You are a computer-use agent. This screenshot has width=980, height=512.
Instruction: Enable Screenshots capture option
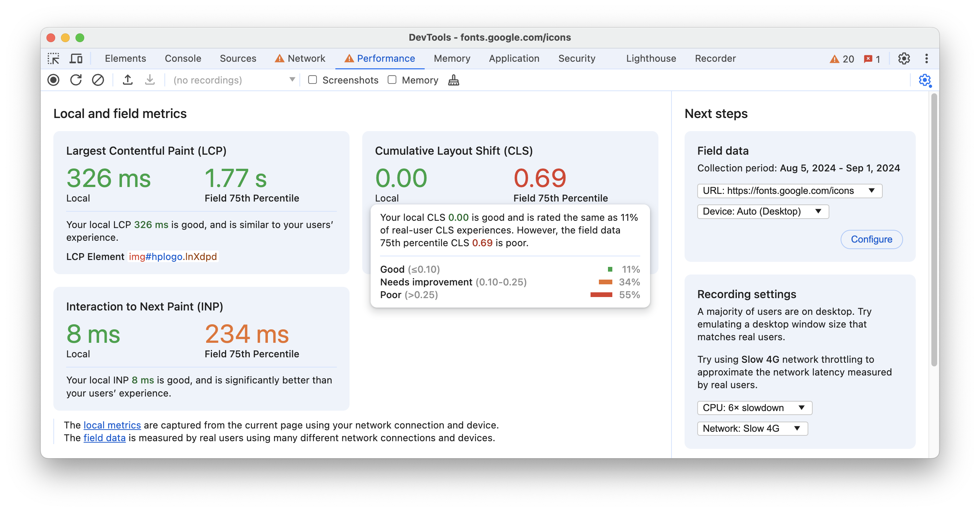[x=313, y=80]
